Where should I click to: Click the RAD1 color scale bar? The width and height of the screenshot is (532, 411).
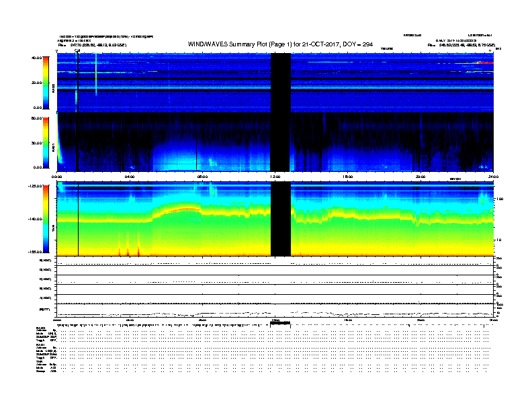pos(46,143)
